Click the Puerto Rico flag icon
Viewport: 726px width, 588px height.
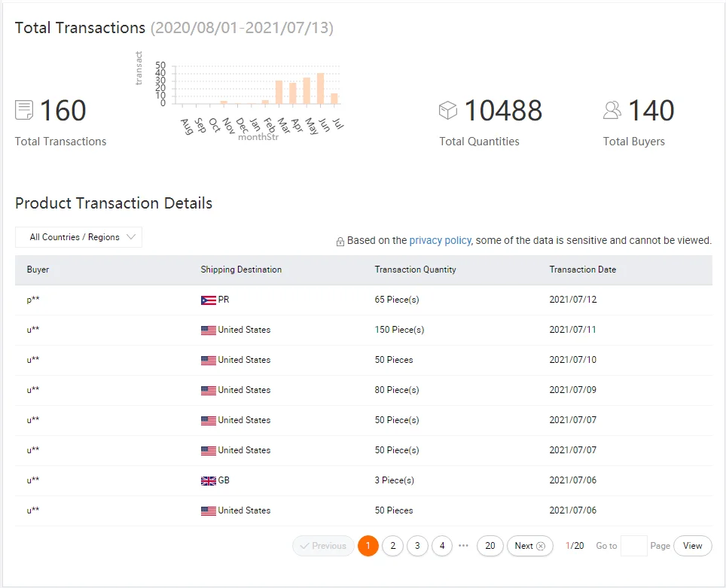coord(209,300)
